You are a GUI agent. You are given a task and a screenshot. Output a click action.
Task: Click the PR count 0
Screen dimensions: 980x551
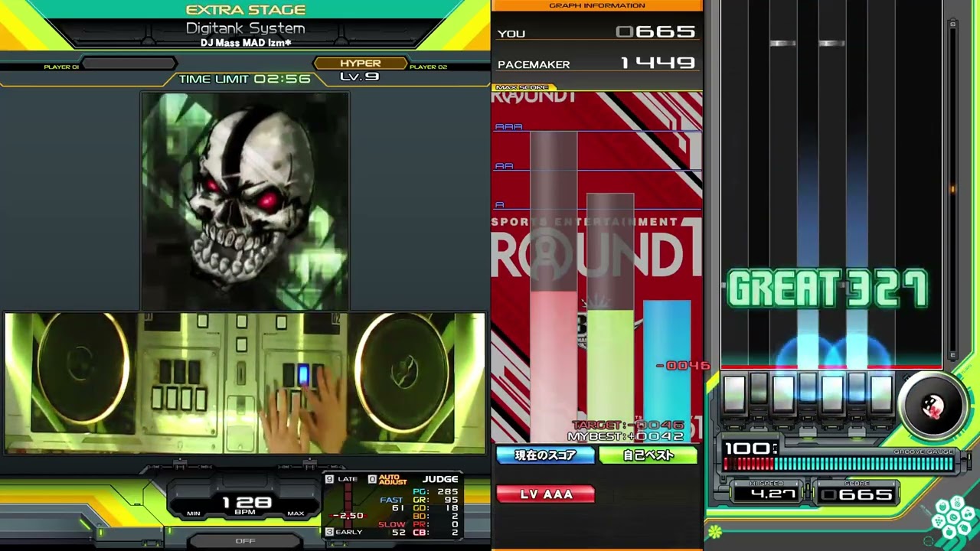[x=436, y=524]
